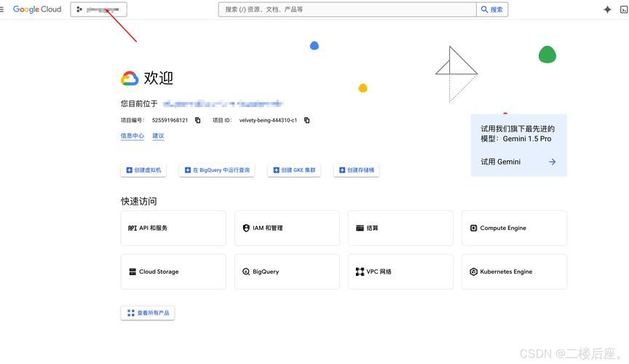Open the API 和服务 quick access card
The width and height of the screenshot is (629, 364).
[x=173, y=228]
